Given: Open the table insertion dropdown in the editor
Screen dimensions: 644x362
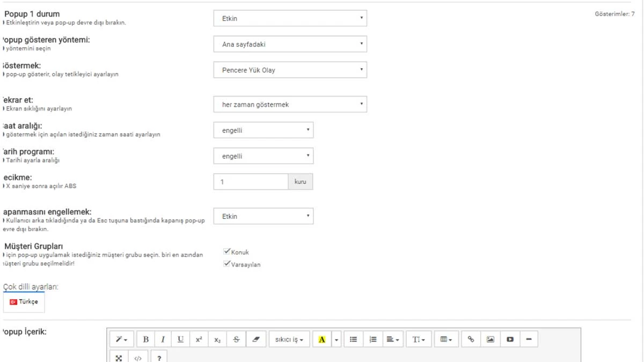Looking at the screenshot, I should [444, 338].
